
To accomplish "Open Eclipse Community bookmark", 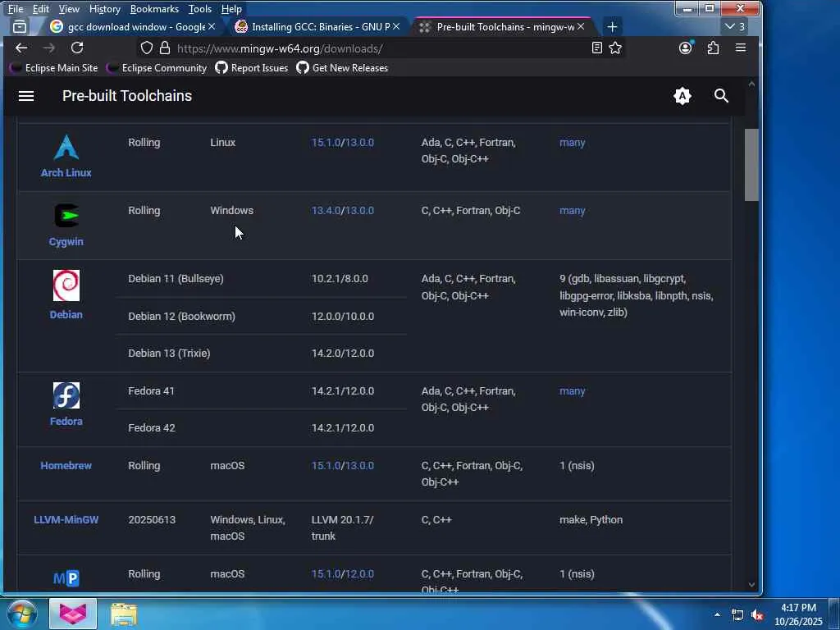I will (x=157, y=68).
